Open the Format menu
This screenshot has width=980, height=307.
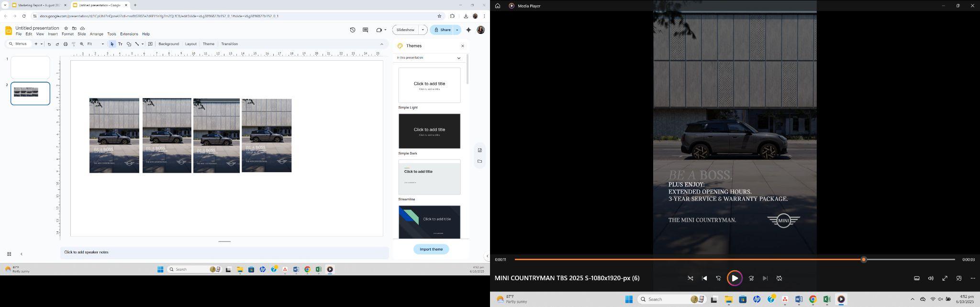click(x=67, y=34)
